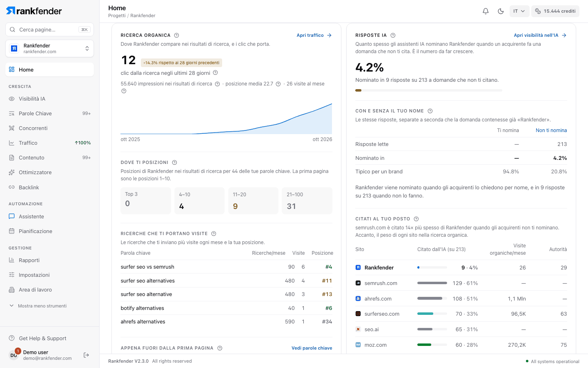
Task: Go to Home in sidebar
Action: 49,70
